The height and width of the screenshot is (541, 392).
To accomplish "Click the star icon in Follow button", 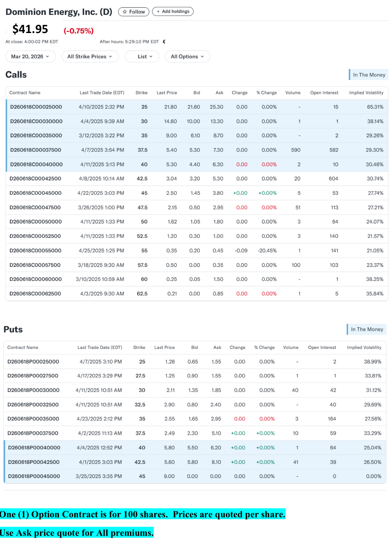I will pos(125,12).
